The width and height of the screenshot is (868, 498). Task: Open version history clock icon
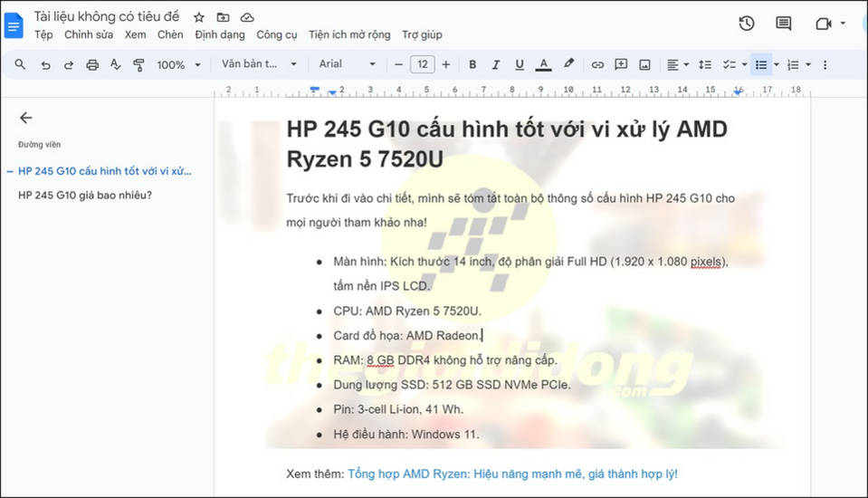tap(746, 24)
